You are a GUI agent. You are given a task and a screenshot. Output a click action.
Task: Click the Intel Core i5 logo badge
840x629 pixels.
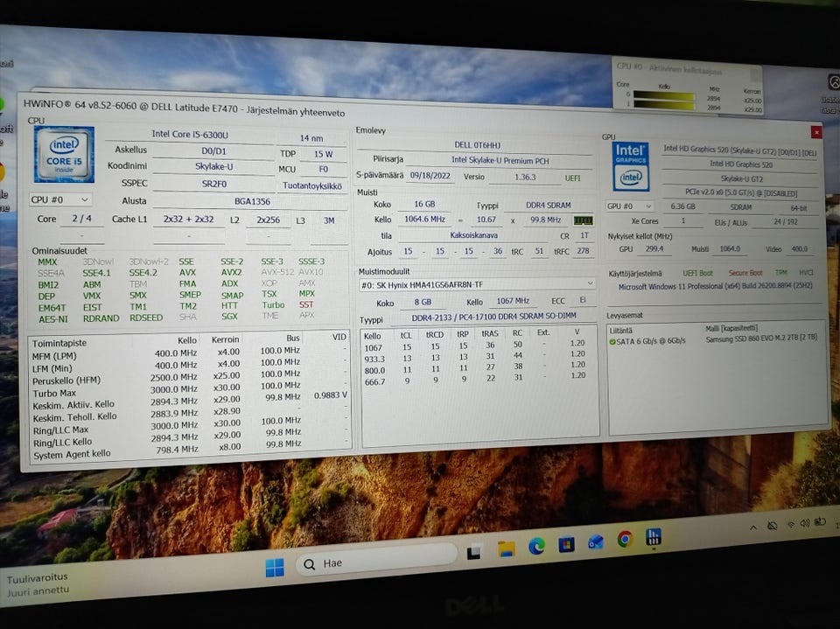(x=64, y=155)
